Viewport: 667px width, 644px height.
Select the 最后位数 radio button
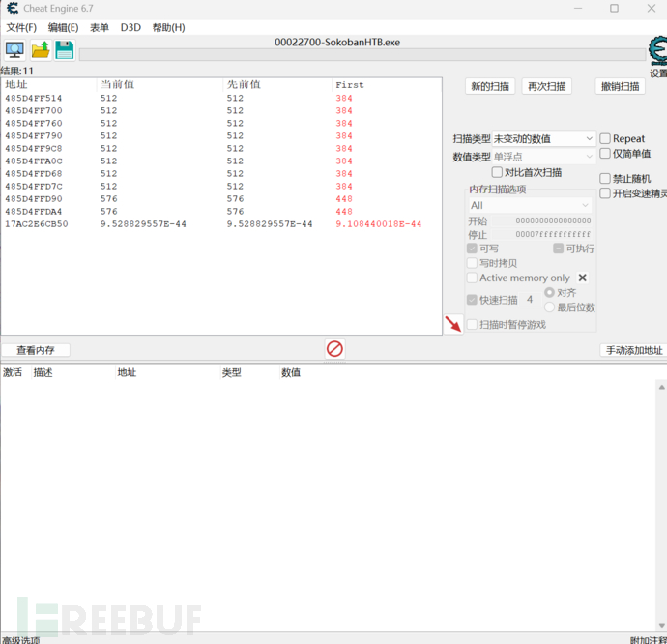549,307
